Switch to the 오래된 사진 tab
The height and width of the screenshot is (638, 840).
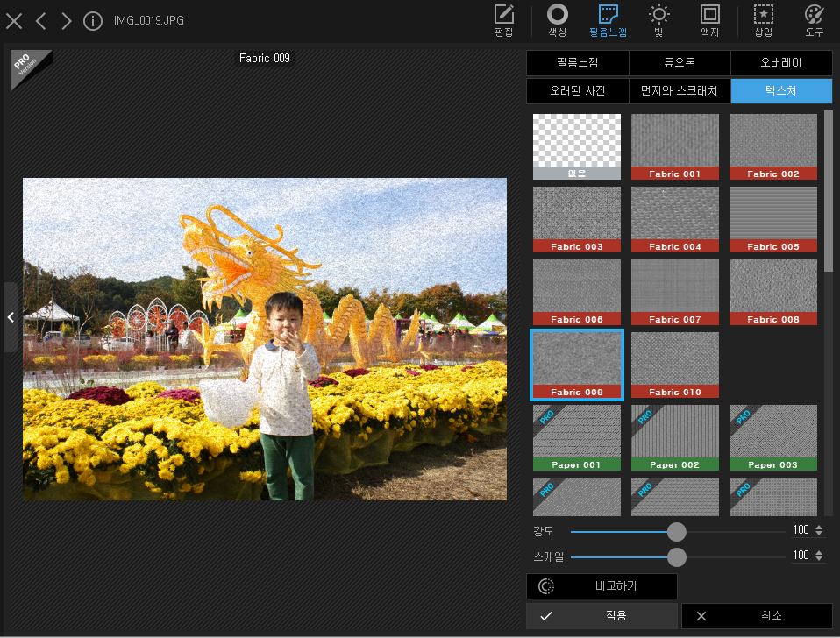click(x=578, y=90)
